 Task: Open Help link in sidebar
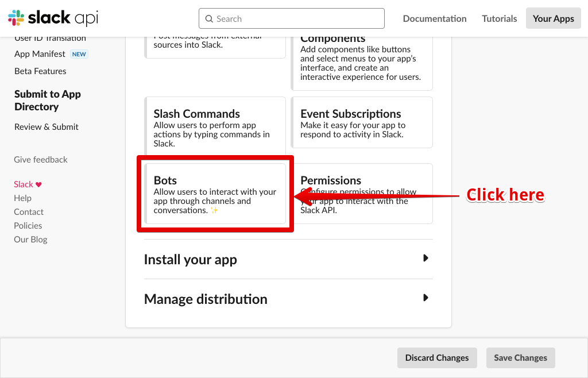click(x=22, y=198)
